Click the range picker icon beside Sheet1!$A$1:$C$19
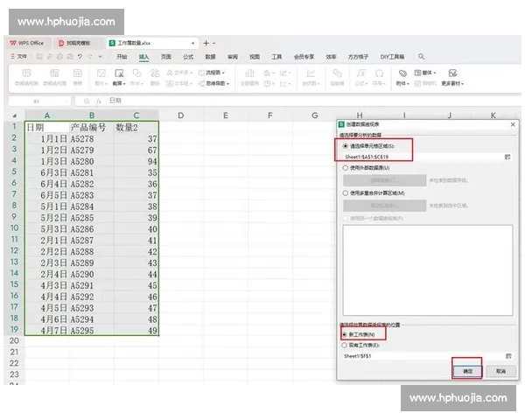This screenshot has width=525, height=420. click(507, 156)
